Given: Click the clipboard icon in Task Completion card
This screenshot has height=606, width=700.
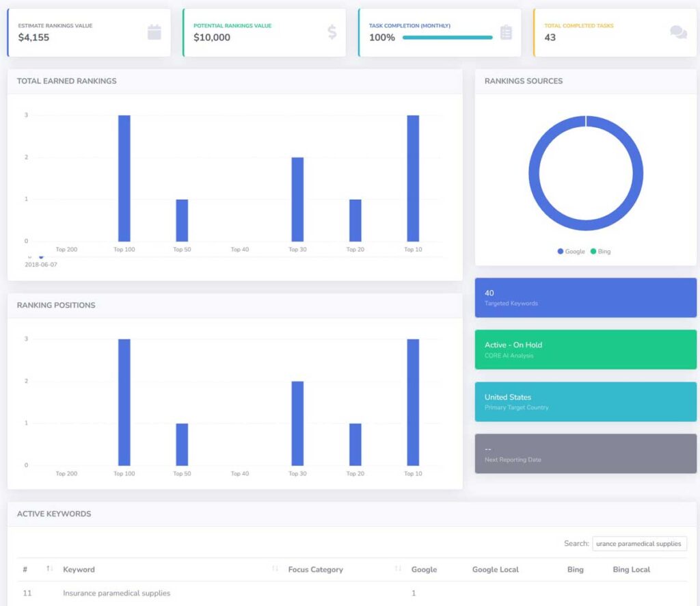Looking at the screenshot, I should click(x=506, y=32).
